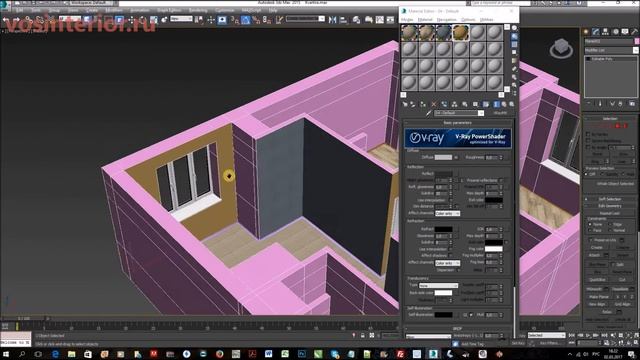
Task: Click Back-side color swatch
Action: (x=443, y=293)
